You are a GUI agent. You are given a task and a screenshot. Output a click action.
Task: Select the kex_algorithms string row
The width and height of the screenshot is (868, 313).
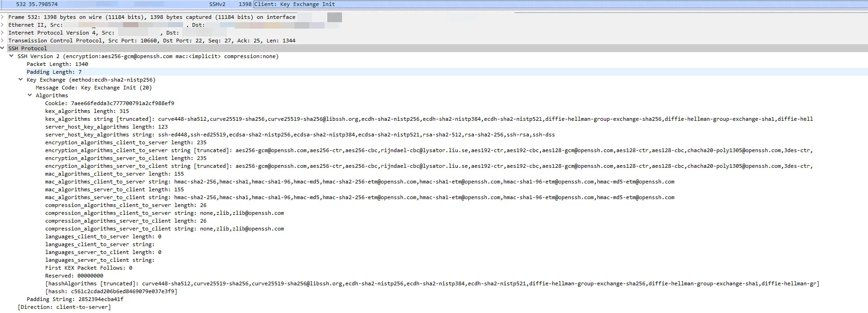[x=429, y=119]
